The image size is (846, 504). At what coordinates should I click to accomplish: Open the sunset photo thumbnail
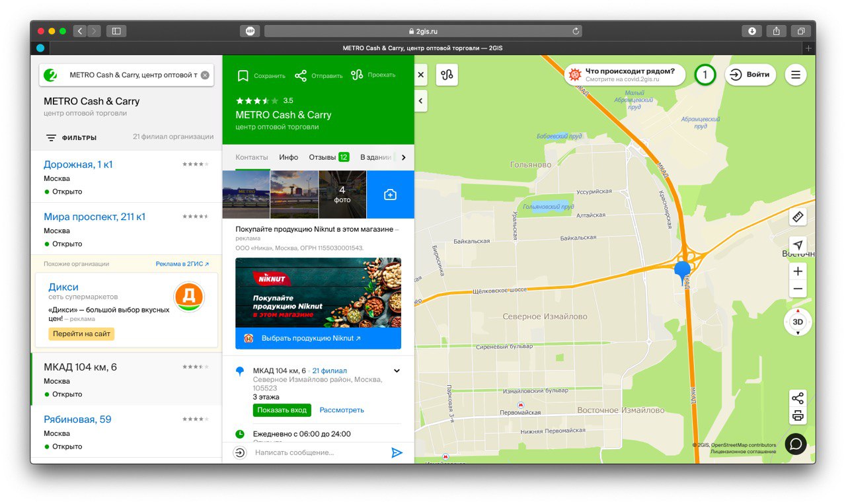click(294, 194)
